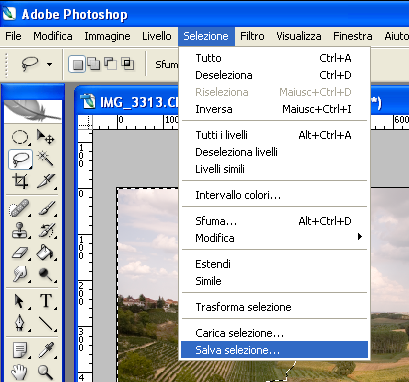Choose Deseleziona livelli

coord(274,152)
